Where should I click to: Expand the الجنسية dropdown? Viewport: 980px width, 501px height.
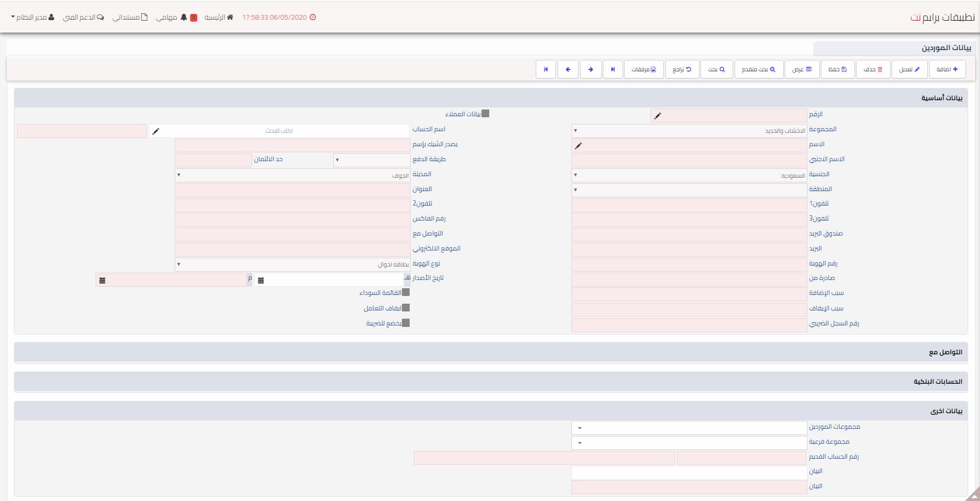689,175
